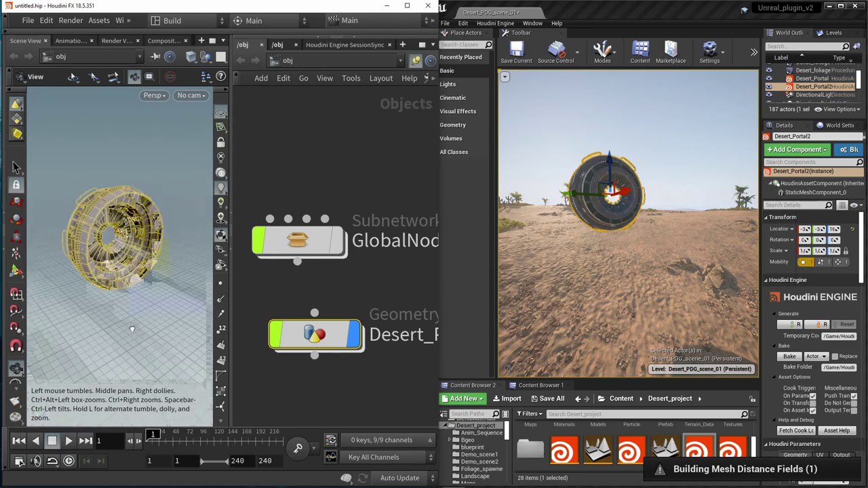Toggle the Do Not Generate checkbox
This screenshot has width=868, height=488.
(853, 403)
